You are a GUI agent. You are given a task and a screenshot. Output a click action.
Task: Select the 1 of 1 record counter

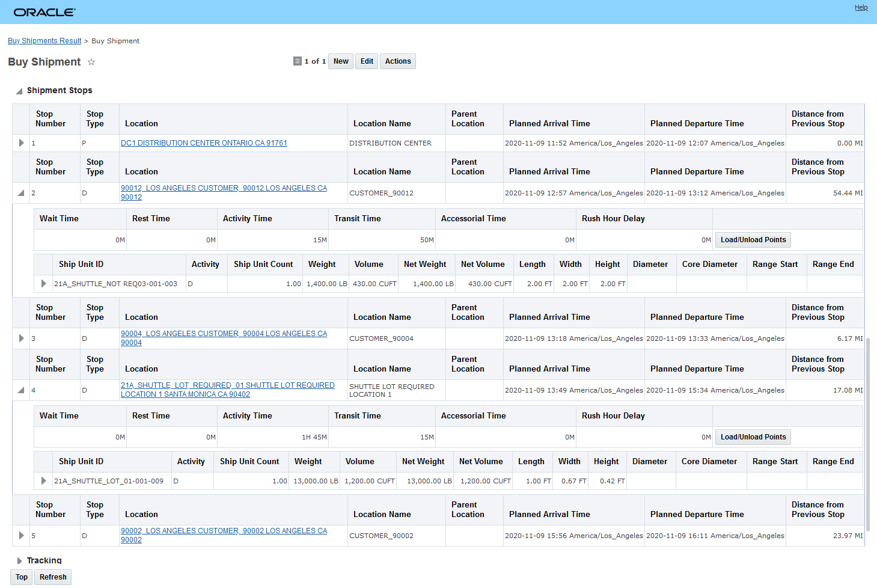tap(315, 61)
